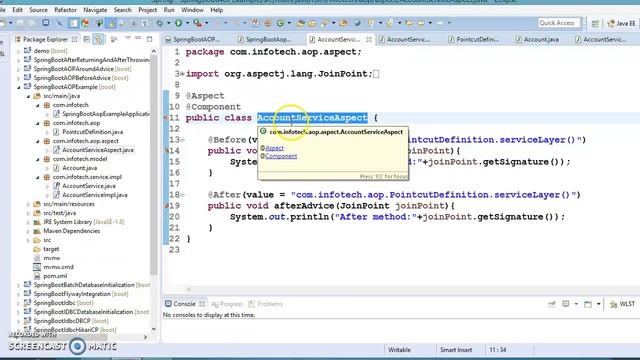The height and width of the screenshot is (360, 640).
Task: Switch to the Progress tab
Action: (227, 304)
